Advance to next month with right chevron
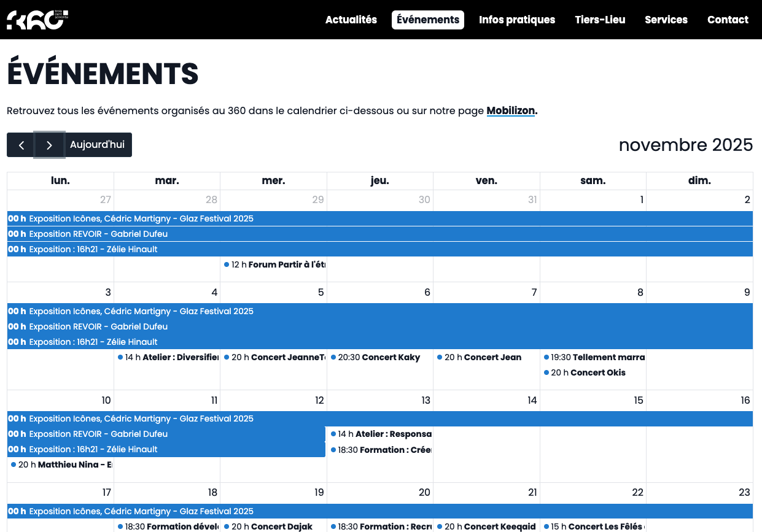 tap(49, 145)
